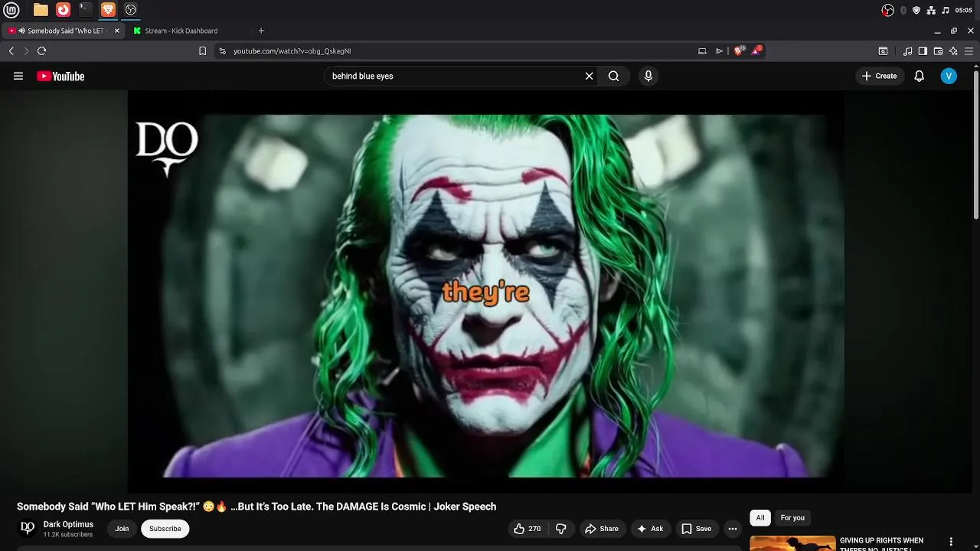
Task: Open the account avatar V menu
Action: point(949,76)
